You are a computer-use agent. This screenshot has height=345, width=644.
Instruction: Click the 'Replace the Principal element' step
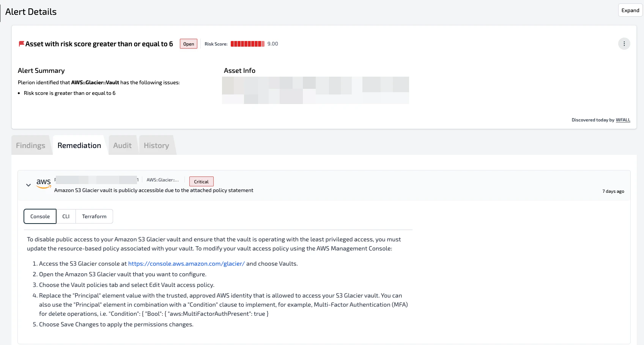224,305
